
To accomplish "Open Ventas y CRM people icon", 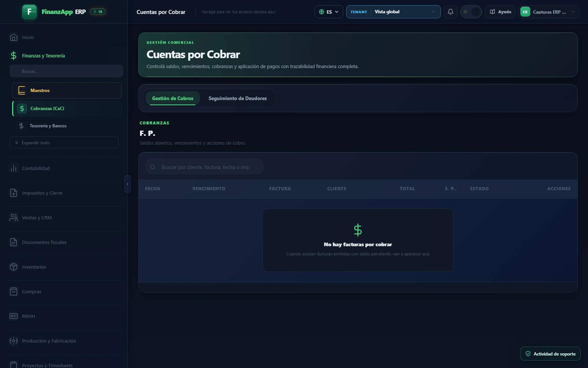I will point(14,217).
